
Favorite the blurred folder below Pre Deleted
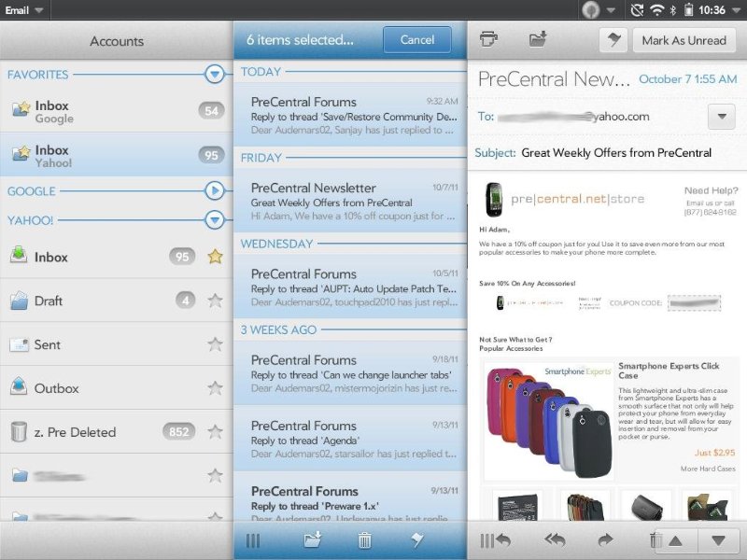pyautogui.click(x=216, y=475)
